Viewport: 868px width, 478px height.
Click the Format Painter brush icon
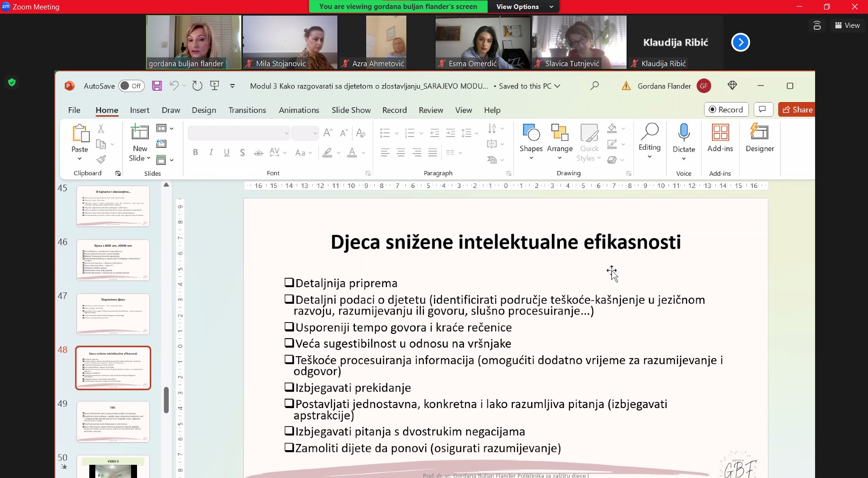(101, 160)
